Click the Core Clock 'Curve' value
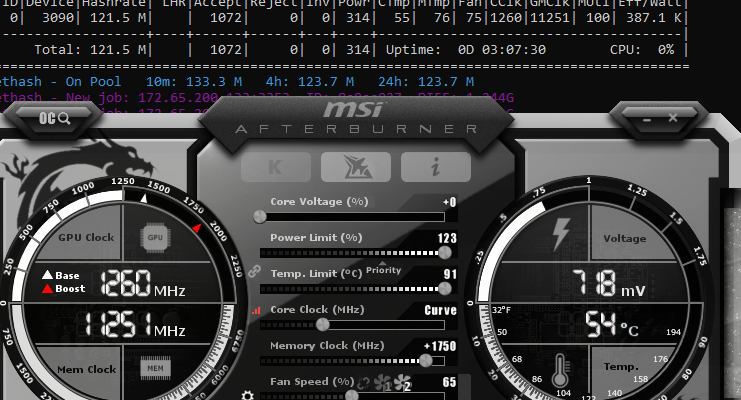 click(440, 310)
